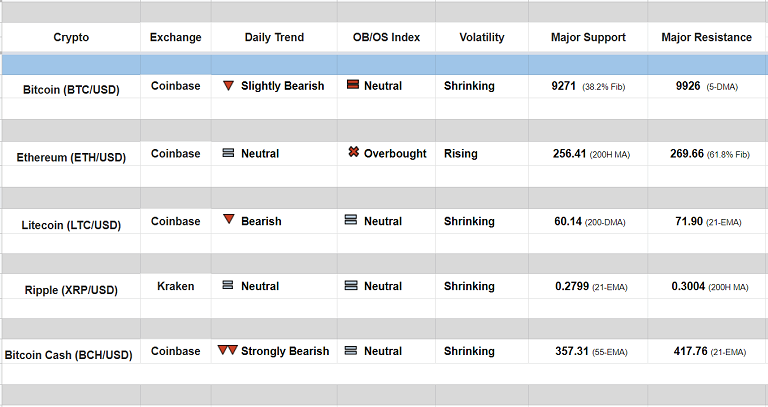The height and width of the screenshot is (407, 768).
Task: Click the blue highlighted row band
Action: [384, 64]
